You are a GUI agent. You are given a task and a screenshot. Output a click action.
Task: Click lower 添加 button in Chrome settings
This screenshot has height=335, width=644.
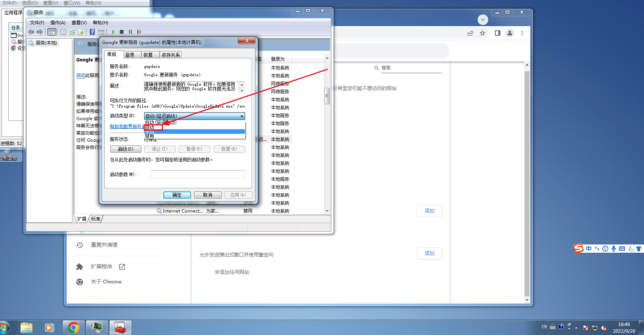pos(429,253)
